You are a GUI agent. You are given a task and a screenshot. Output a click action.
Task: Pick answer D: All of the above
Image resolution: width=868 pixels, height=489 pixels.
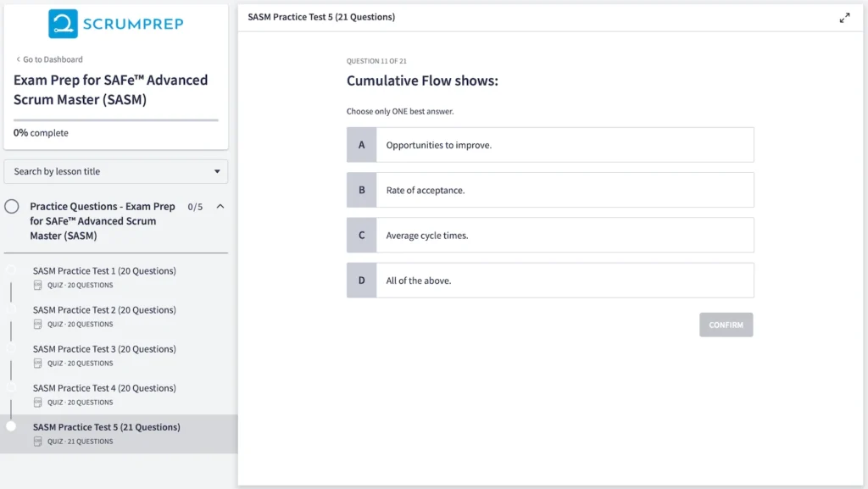point(550,281)
